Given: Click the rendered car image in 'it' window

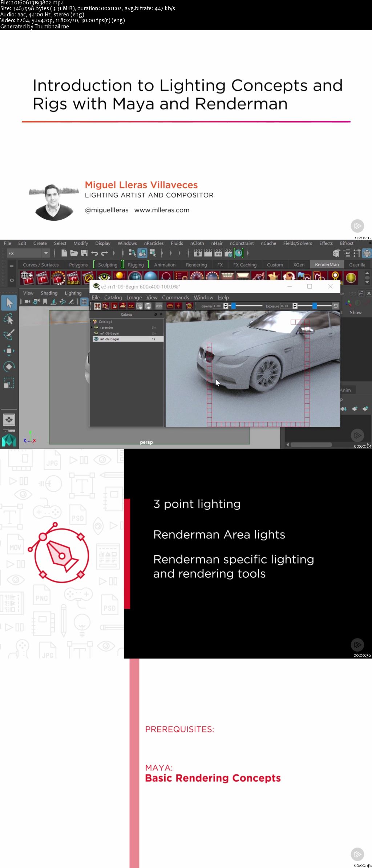Looking at the screenshot, I should (x=253, y=368).
